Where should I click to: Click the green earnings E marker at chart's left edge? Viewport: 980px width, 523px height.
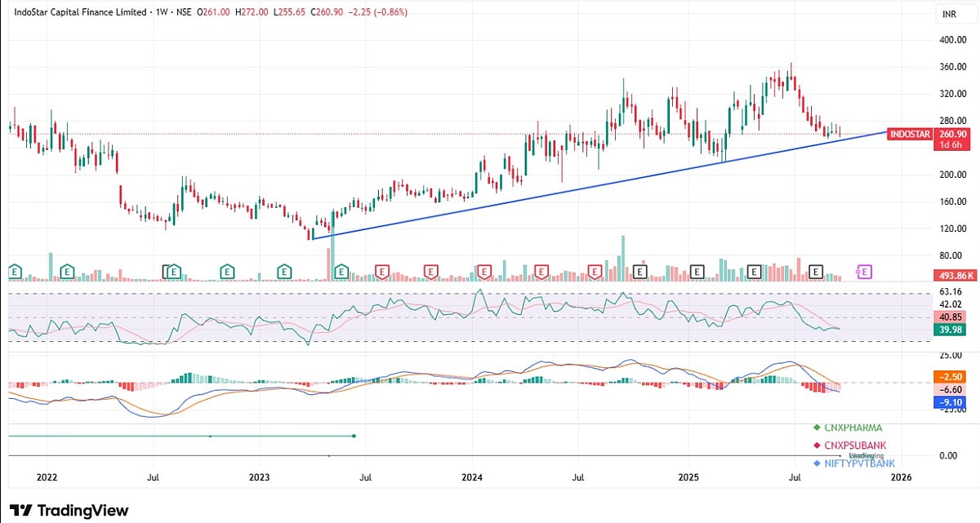point(14,271)
